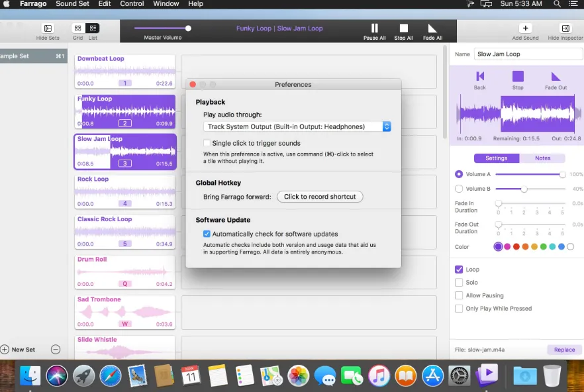Open the Control menu
Screen dimensions: 584x392
pos(132,4)
